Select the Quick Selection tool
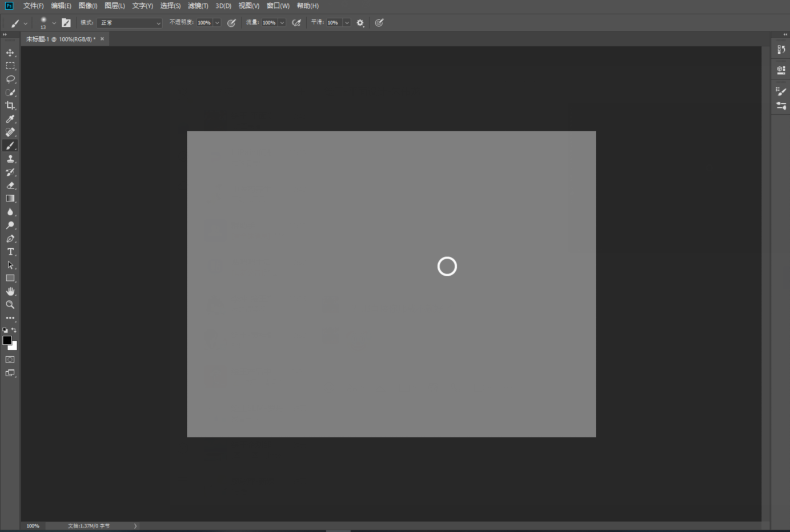 tap(10, 92)
